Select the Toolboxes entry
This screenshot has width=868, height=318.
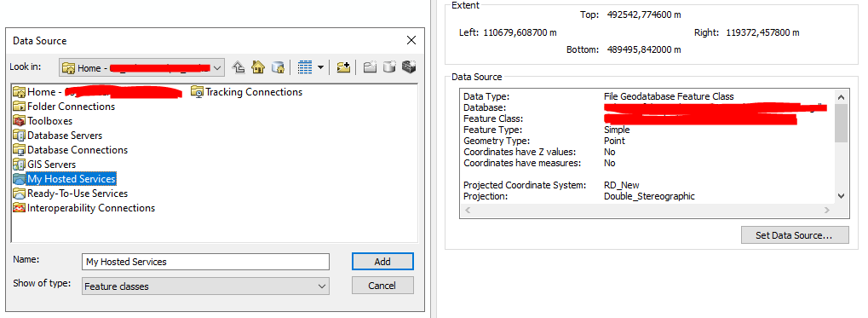coord(43,121)
